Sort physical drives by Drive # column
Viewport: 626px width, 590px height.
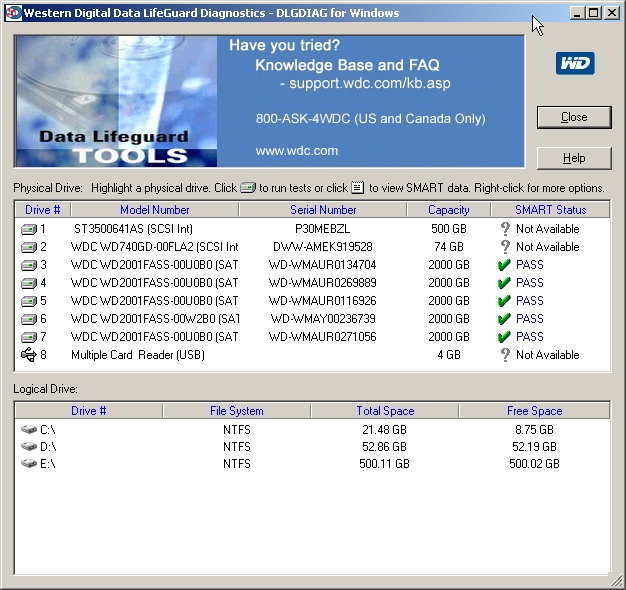click(43, 210)
